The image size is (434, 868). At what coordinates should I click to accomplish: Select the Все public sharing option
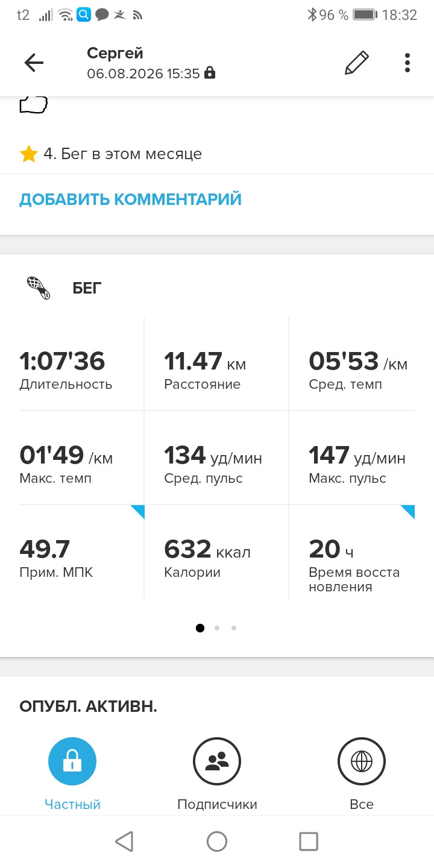click(362, 773)
